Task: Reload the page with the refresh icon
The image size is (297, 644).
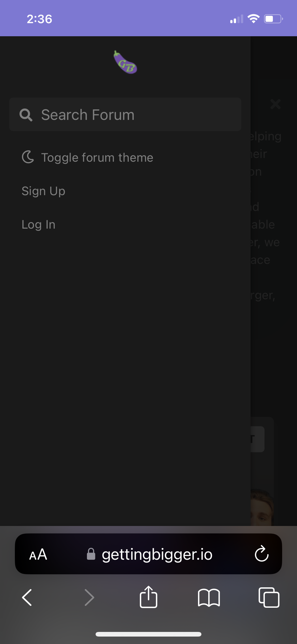Action: tap(261, 554)
